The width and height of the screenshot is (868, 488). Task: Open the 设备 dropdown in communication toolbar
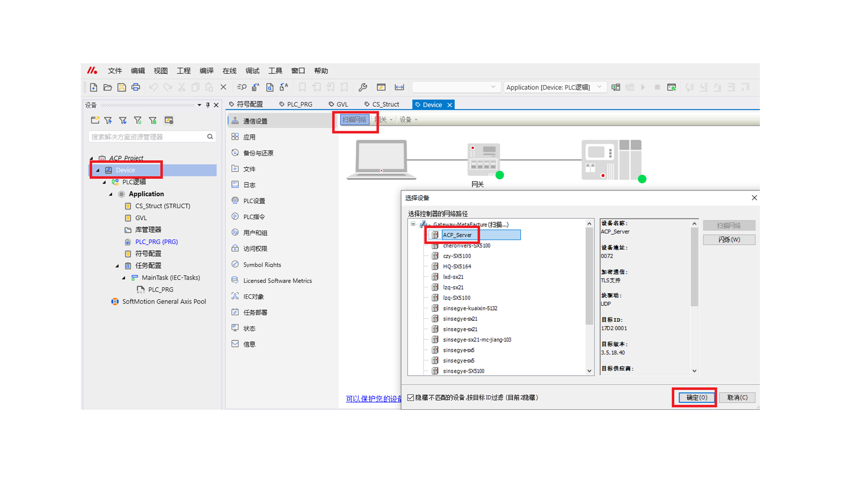(x=408, y=120)
